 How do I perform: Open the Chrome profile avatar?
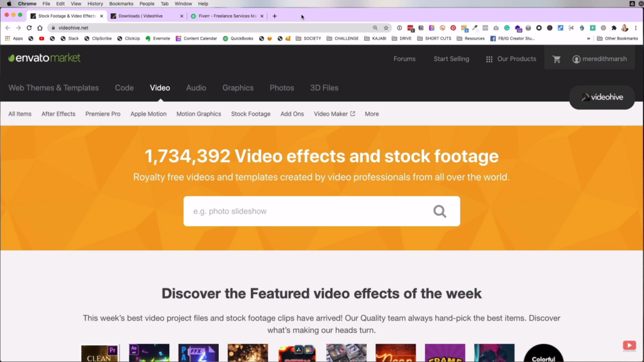pyautogui.click(x=625, y=28)
